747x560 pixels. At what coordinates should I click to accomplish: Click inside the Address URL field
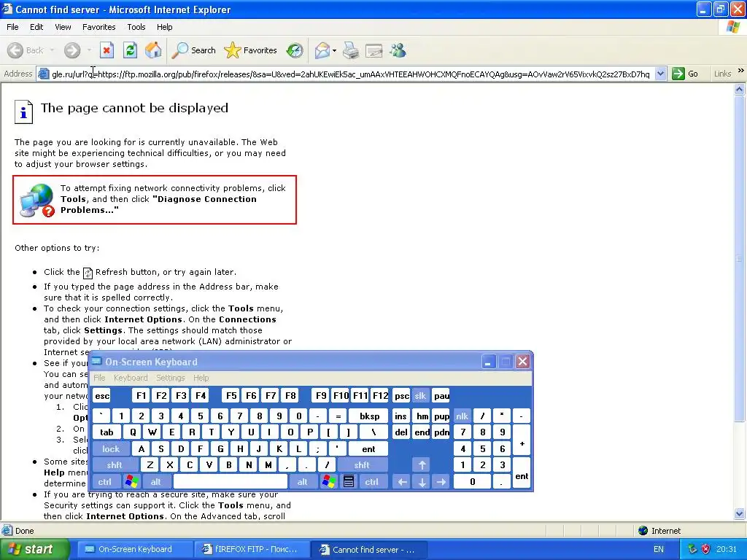351,74
